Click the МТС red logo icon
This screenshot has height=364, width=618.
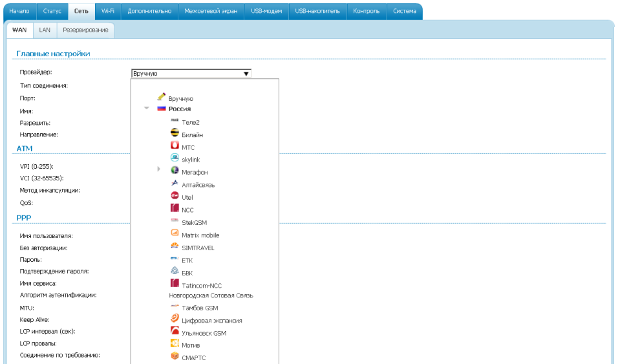(x=175, y=145)
